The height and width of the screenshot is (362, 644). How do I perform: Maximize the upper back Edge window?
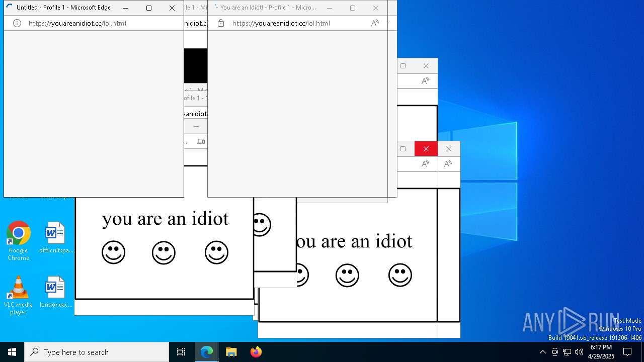coord(403,66)
